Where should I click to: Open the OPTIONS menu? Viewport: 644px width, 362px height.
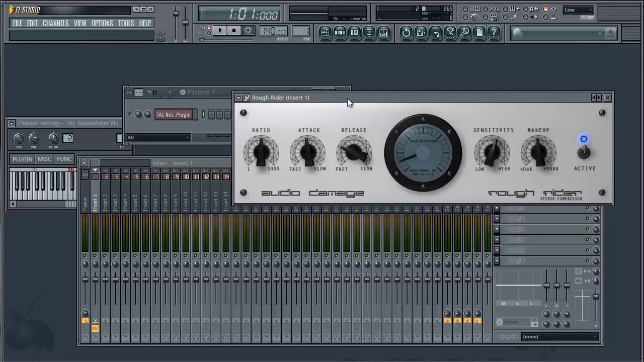pyautogui.click(x=102, y=23)
